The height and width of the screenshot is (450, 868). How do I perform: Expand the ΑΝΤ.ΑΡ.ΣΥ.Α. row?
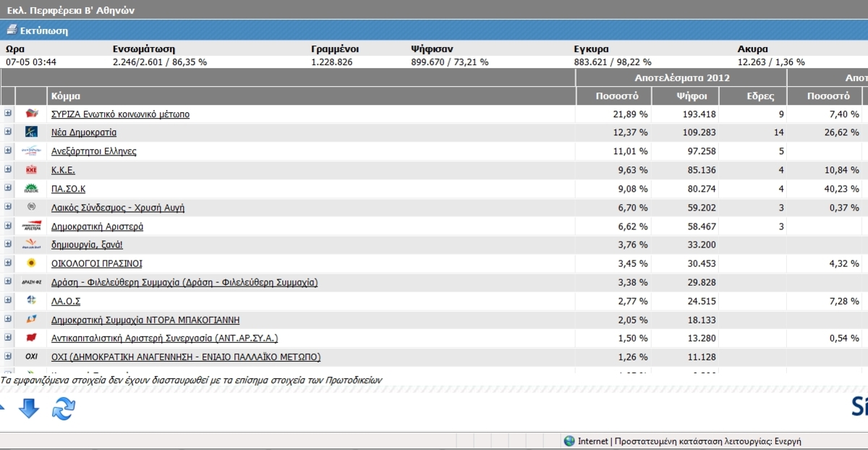8,337
